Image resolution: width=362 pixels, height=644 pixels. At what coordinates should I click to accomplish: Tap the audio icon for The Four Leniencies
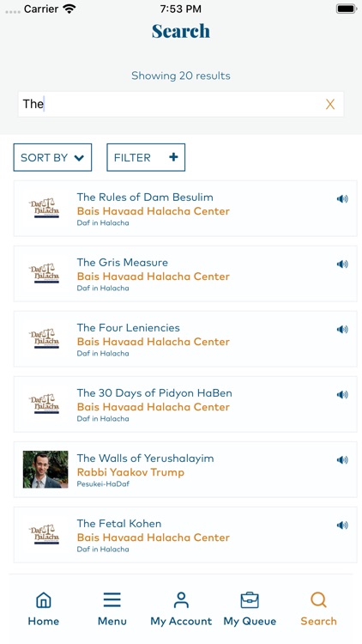pyautogui.click(x=342, y=330)
